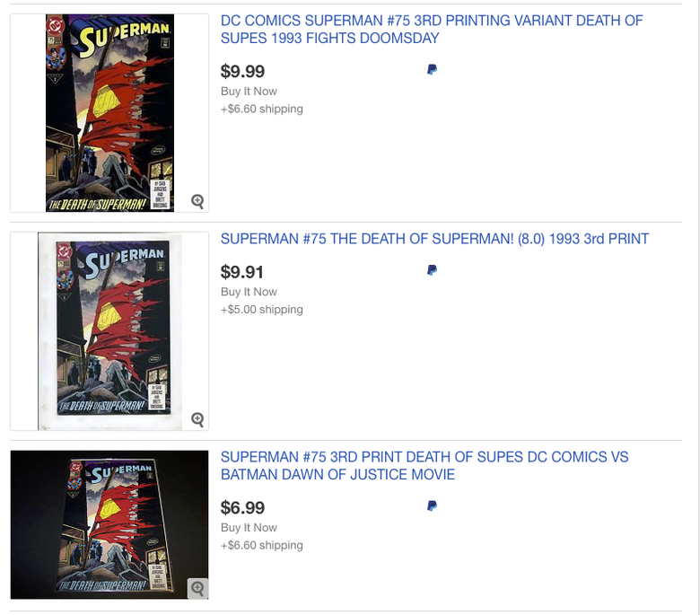
Task: Click the first Superman #75 cover thumbnail
Action: coord(109,113)
